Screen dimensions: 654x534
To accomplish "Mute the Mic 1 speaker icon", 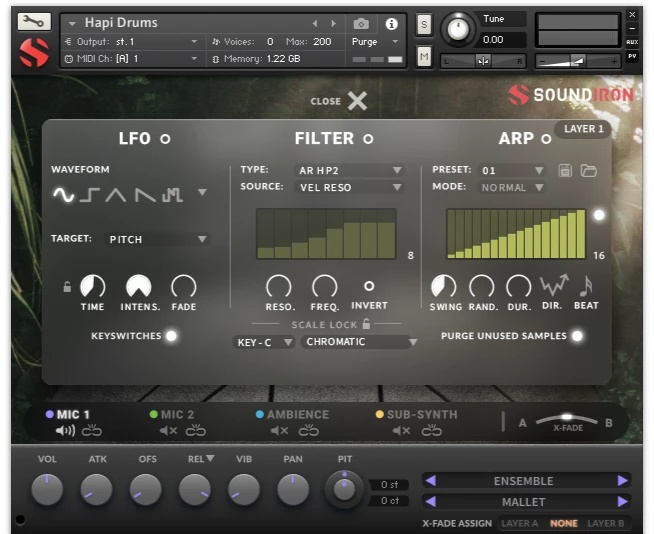I will [65, 430].
